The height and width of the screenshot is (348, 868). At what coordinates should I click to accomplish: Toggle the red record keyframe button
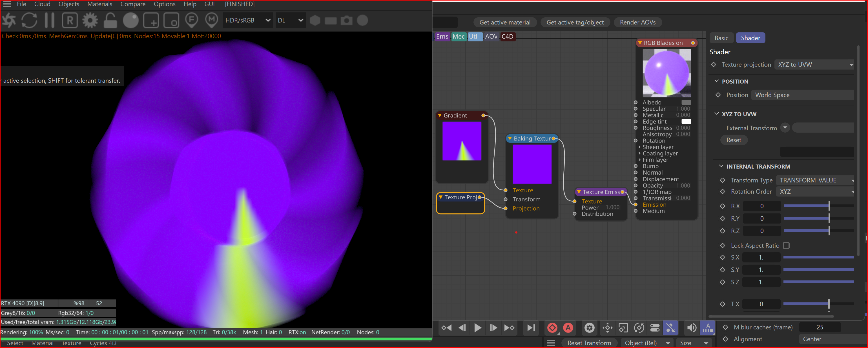click(552, 327)
